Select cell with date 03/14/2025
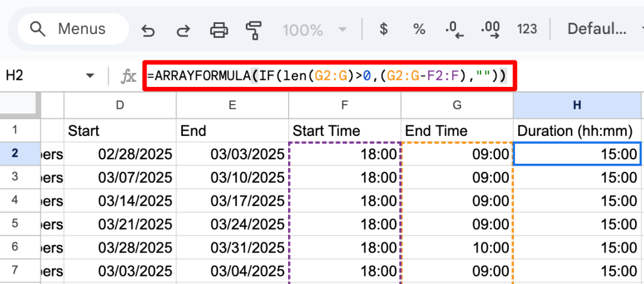Image resolution: width=644 pixels, height=284 pixels. tap(120, 201)
